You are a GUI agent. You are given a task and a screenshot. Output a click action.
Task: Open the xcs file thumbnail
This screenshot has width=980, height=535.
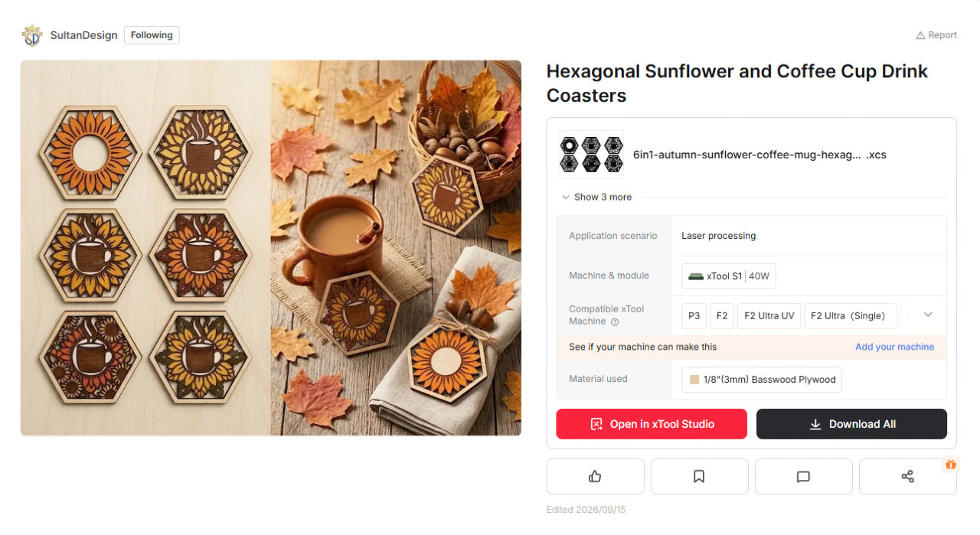(x=591, y=155)
